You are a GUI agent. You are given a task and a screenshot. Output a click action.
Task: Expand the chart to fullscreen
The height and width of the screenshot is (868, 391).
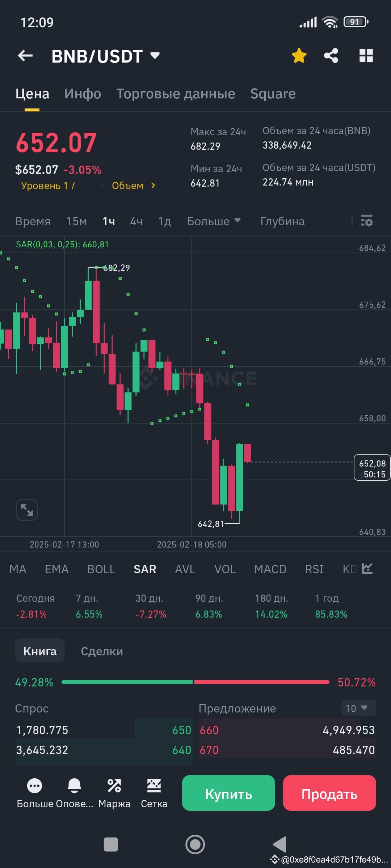pyautogui.click(x=26, y=509)
